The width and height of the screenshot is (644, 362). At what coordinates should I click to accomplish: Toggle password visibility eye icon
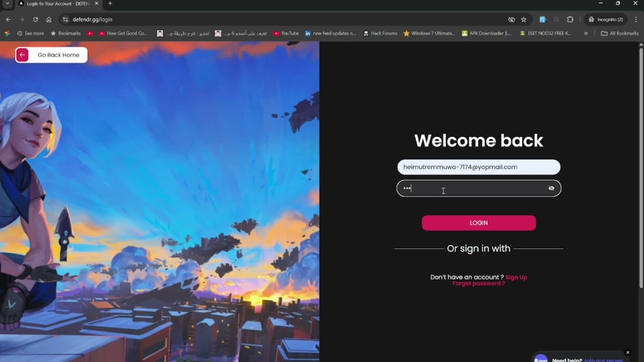(551, 189)
